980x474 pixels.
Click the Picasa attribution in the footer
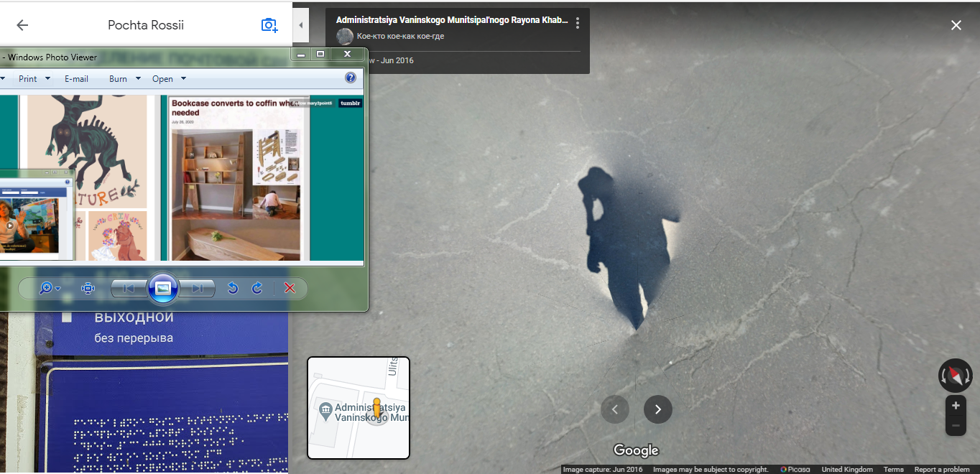[x=795, y=469]
